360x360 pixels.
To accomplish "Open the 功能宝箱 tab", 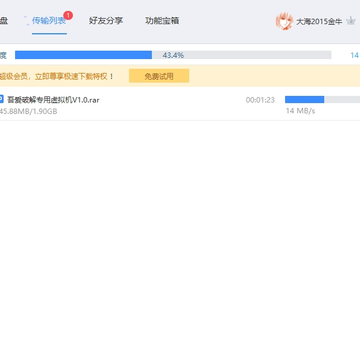I will click(x=162, y=21).
